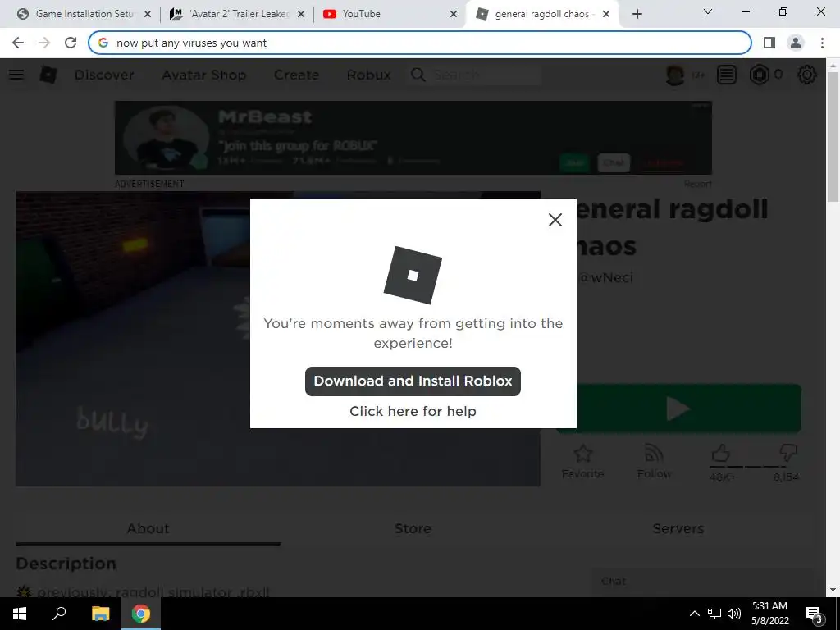
Task: Open the Chrome profile icon
Action: click(x=796, y=43)
